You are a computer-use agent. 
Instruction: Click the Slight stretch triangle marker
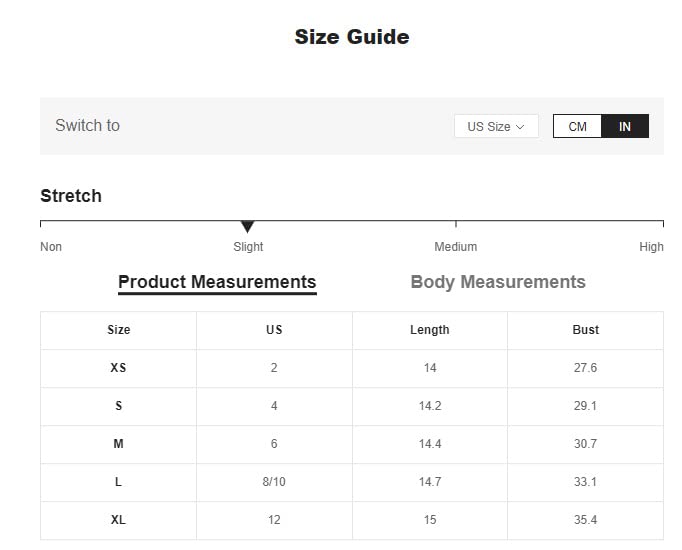[x=247, y=227]
